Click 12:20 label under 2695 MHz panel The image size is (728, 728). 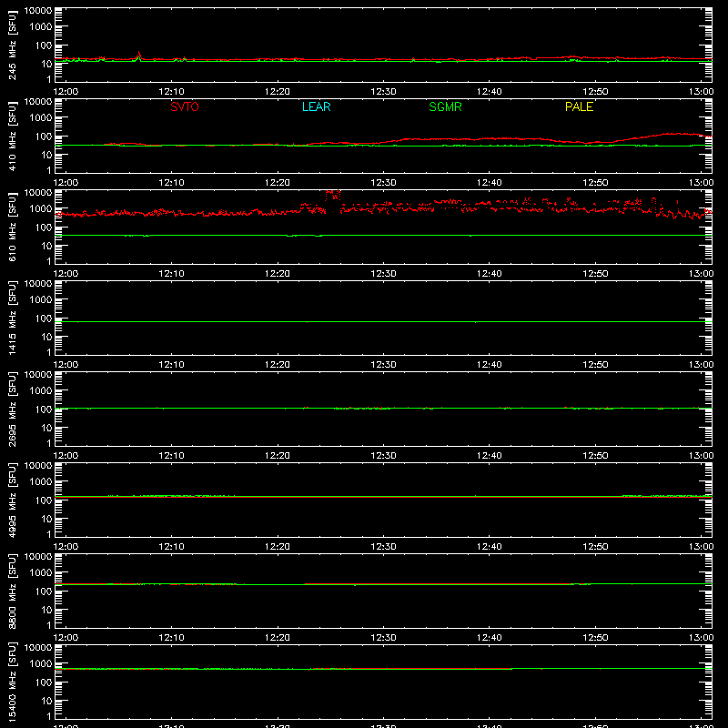click(278, 456)
